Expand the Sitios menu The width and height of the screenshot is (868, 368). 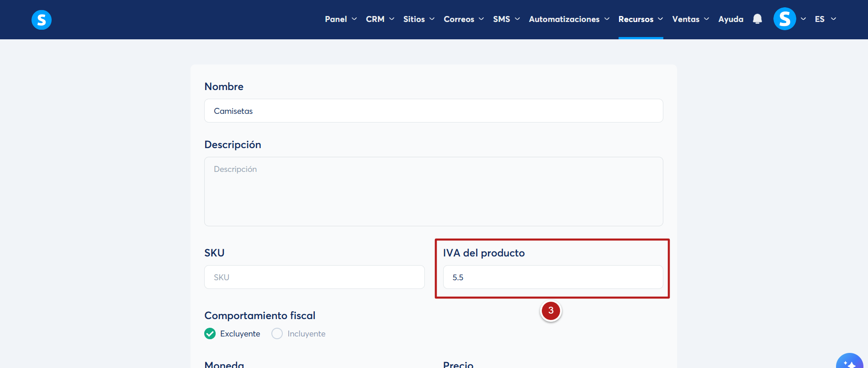419,19
